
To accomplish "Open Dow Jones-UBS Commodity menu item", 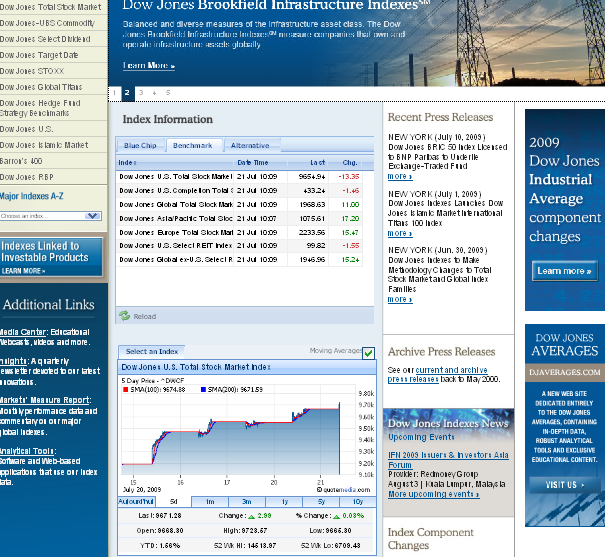I will pyautogui.click(x=47, y=23).
